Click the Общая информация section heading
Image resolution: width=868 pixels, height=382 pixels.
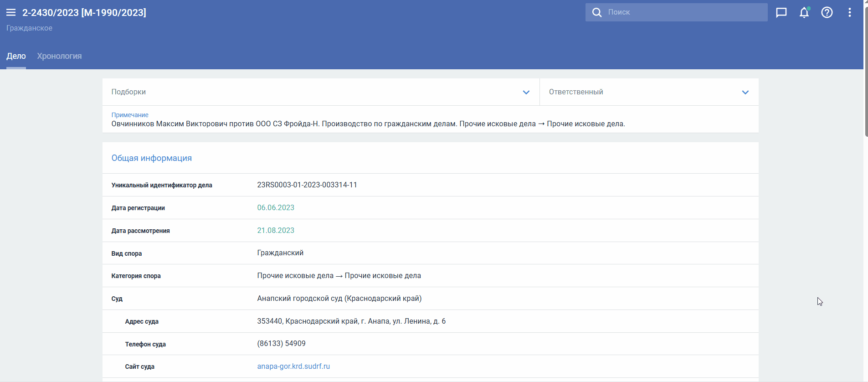coord(151,158)
